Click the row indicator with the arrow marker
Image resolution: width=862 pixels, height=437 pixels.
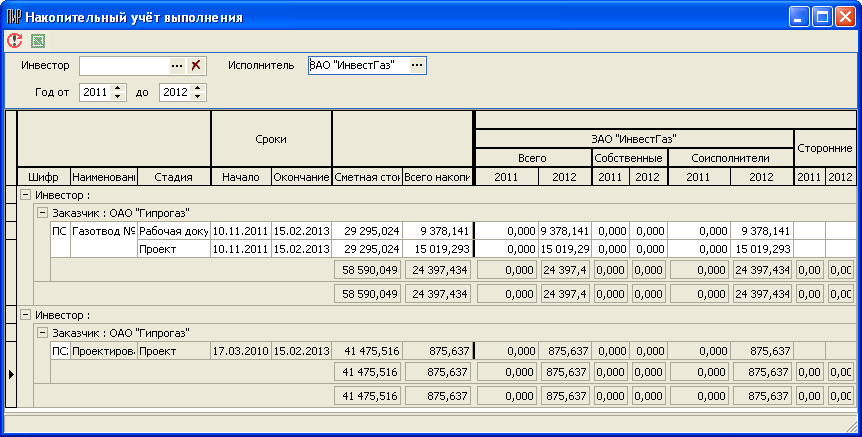click(x=11, y=374)
